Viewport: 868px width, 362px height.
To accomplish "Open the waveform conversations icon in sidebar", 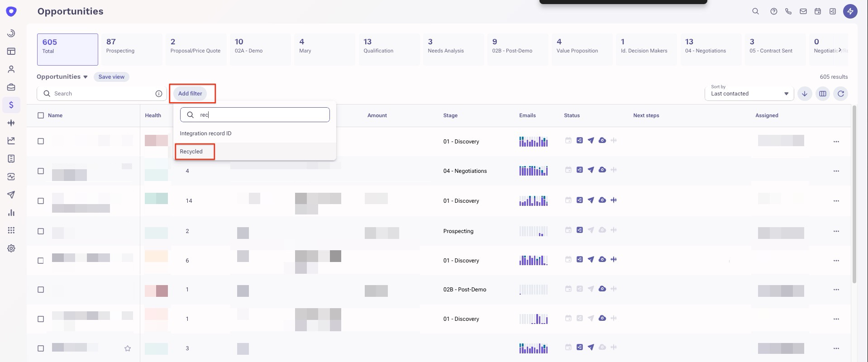I will (x=11, y=123).
